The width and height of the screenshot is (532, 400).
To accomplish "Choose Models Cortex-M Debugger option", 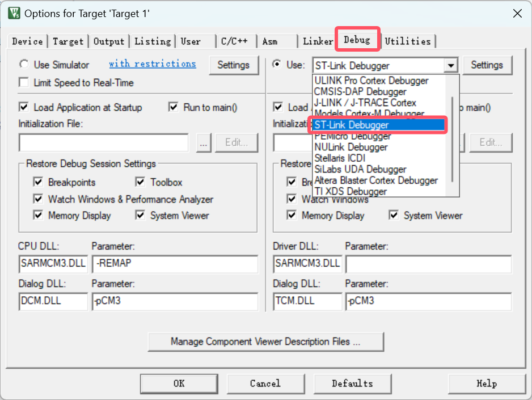I will (x=379, y=113).
